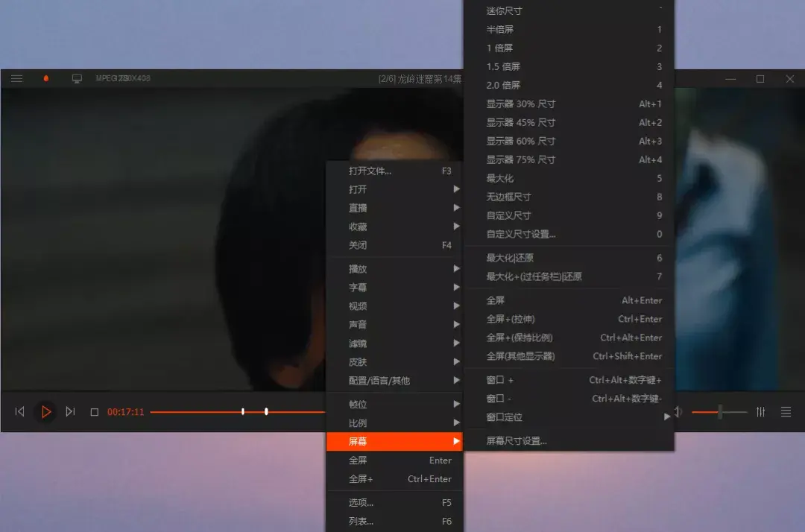Image resolution: width=805 pixels, height=532 pixels.
Task: Click the orange pin-on-top icon in title bar
Action: [45, 78]
